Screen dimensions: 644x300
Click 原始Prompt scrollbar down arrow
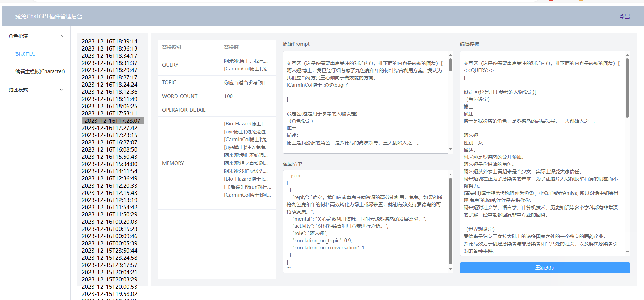pyautogui.click(x=450, y=149)
